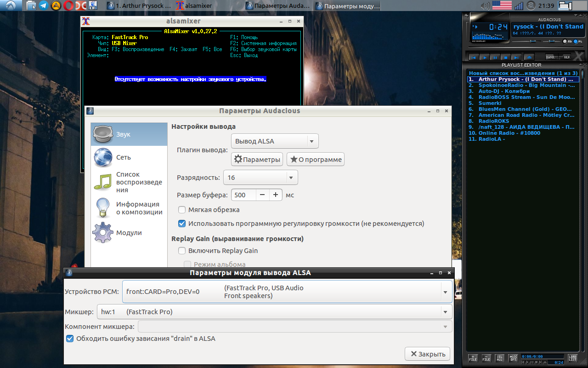Click the US flag keyboard layout indicator

point(502,6)
